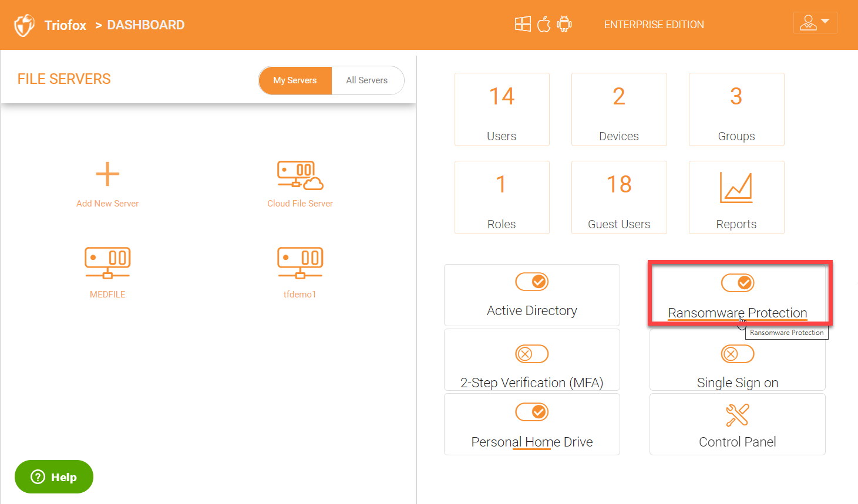Open the MEDFILE server icon
The height and width of the screenshot is (504, 858).
(x=107, y=263)
